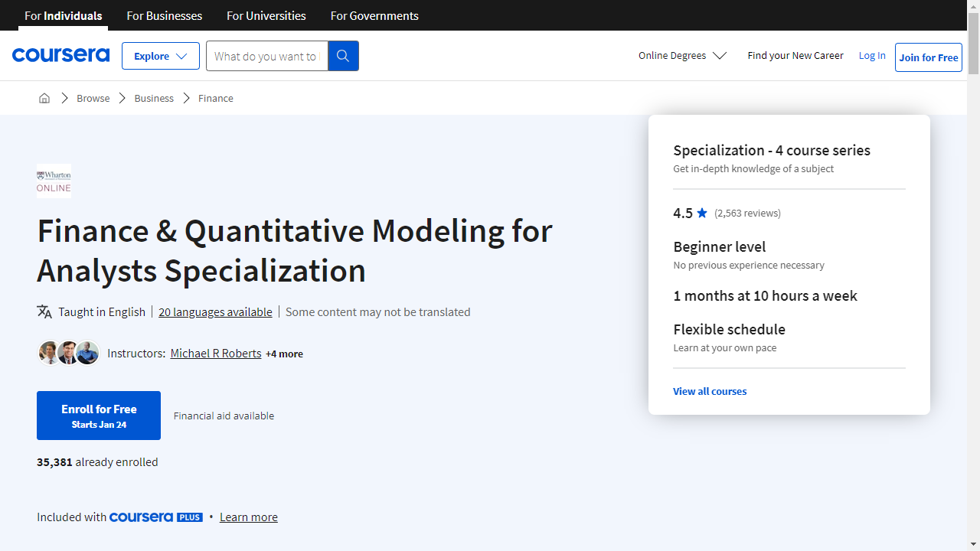Click the Coursera logo
Image resolution: width=980 pixels, height=551 pixels.
click(60, 55)
